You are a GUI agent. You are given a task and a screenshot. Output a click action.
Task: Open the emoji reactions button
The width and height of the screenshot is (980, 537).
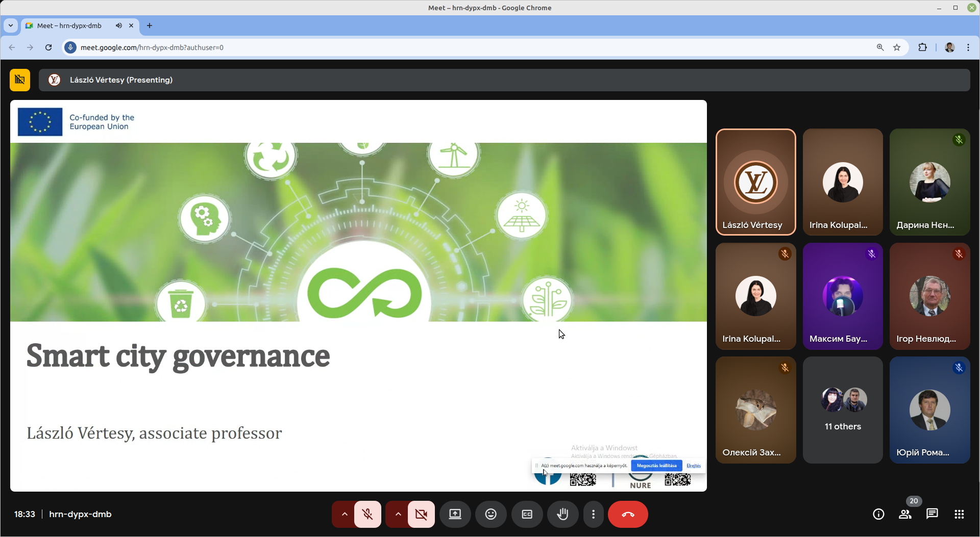click(491, 514)
